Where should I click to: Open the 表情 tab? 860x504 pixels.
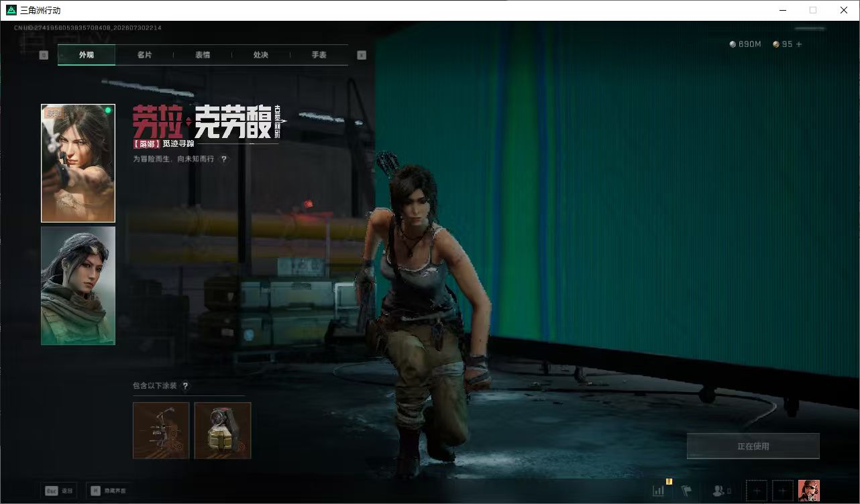[203, 55]
